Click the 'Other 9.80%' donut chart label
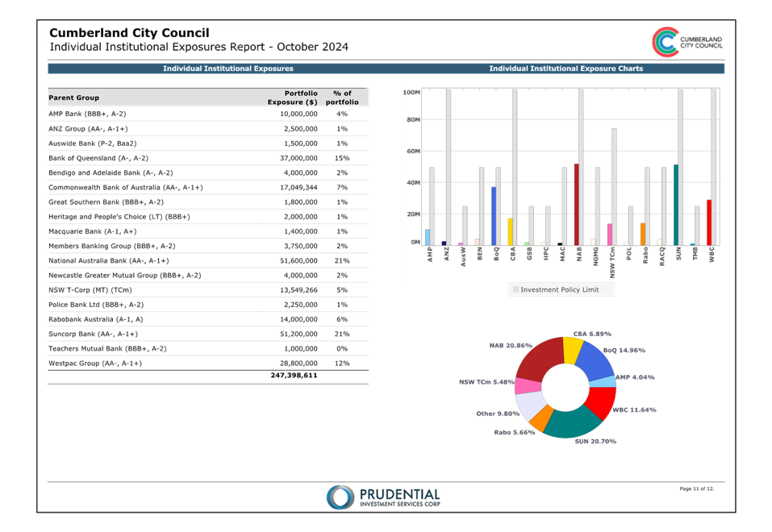 tap(498, 414)
